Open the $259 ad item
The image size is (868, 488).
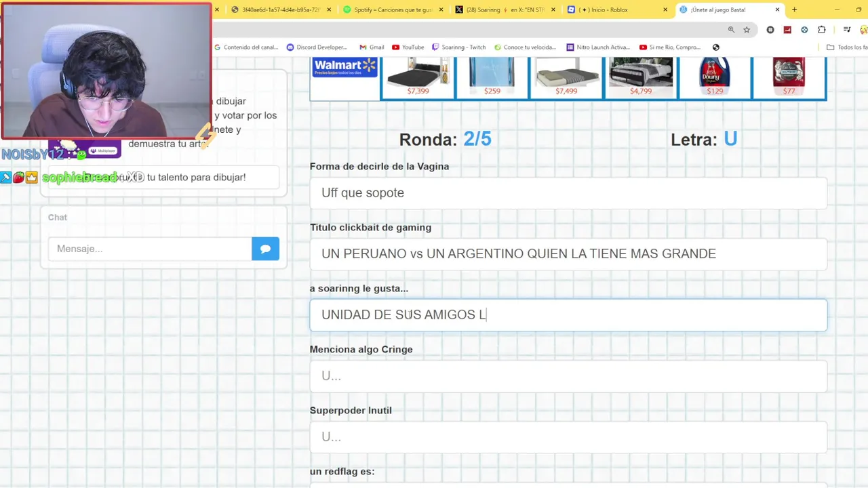pos(492,77)
